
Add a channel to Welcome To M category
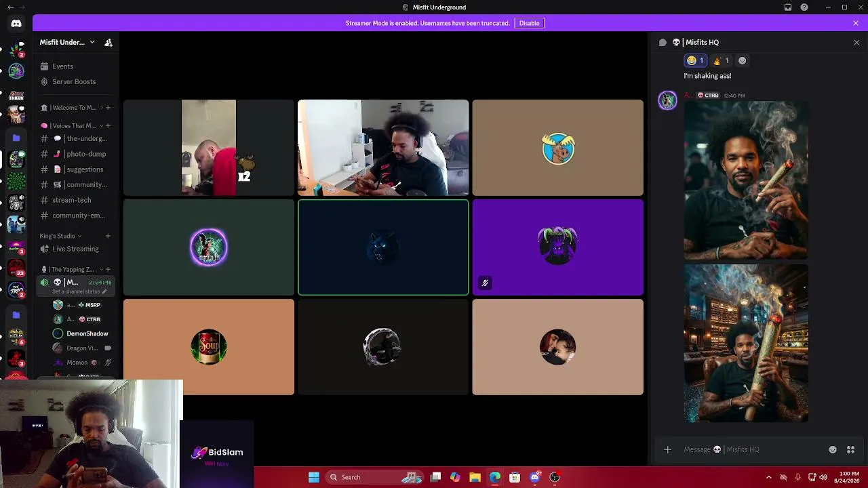click(x=108, y=108)
